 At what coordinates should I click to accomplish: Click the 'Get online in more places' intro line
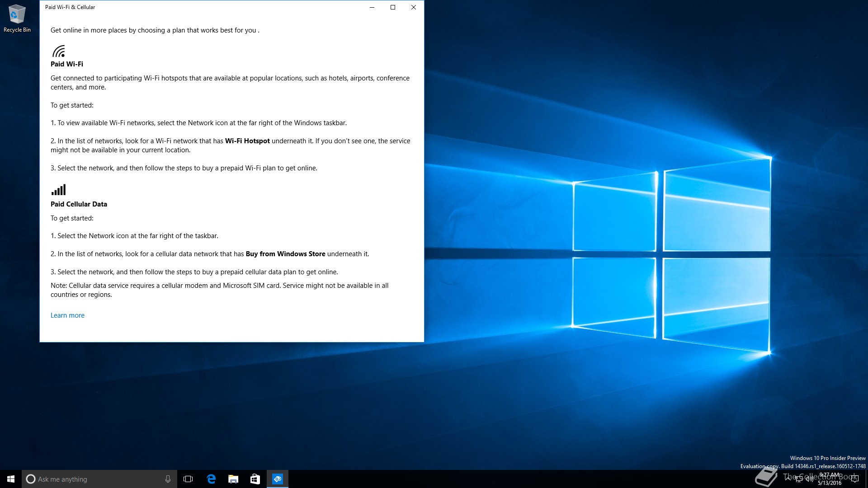tap(155, 30)
